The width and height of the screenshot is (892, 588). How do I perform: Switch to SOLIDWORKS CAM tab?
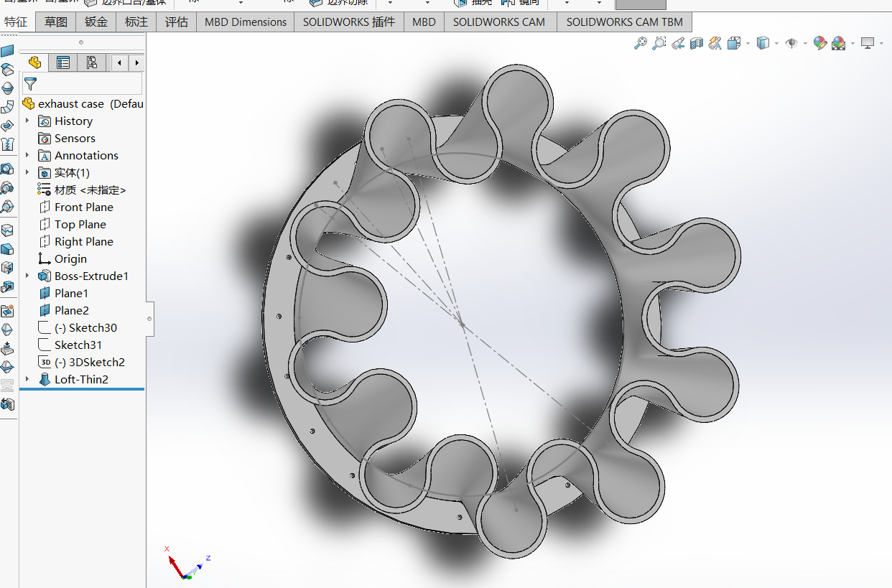499,22
